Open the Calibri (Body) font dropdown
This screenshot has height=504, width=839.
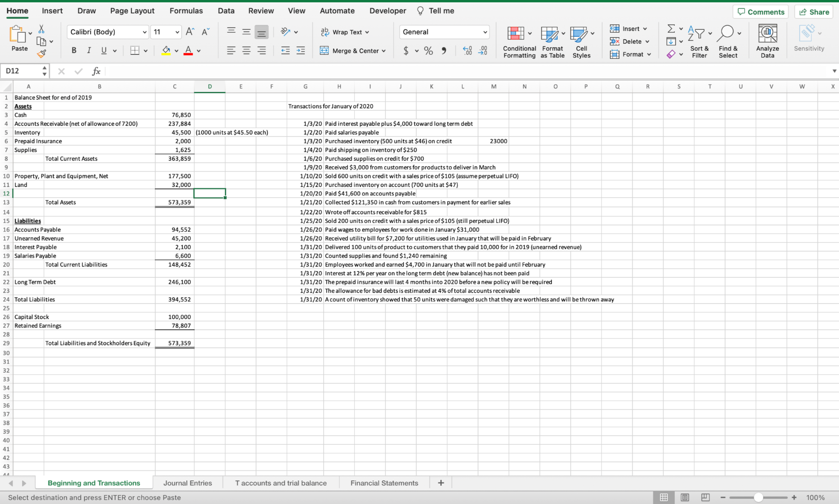point(144,32)
